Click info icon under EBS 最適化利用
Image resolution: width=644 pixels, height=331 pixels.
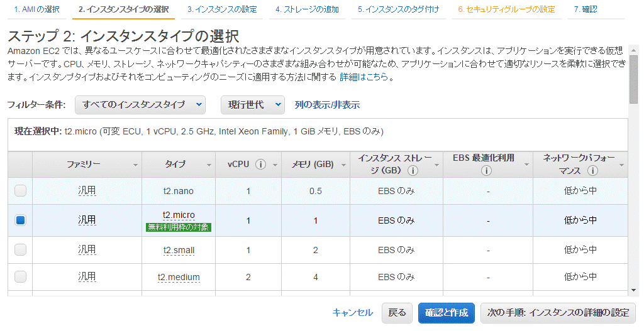[486, 171]
